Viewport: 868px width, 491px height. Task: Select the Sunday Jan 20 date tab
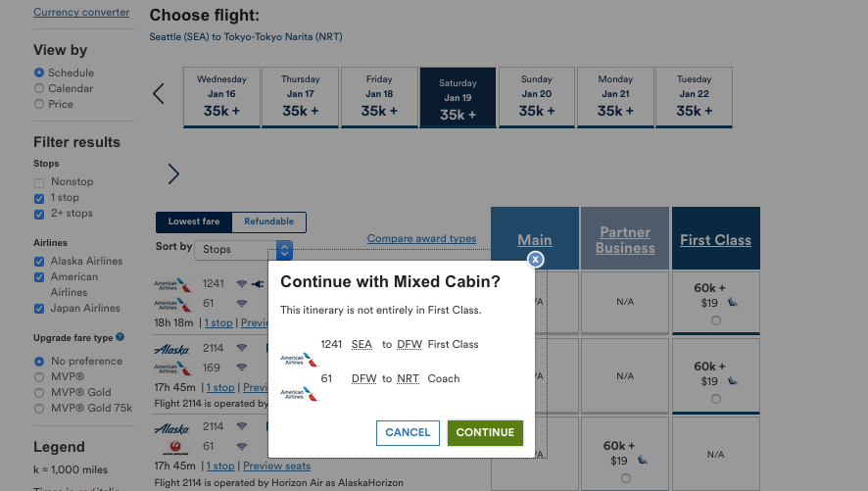point(537,97)
